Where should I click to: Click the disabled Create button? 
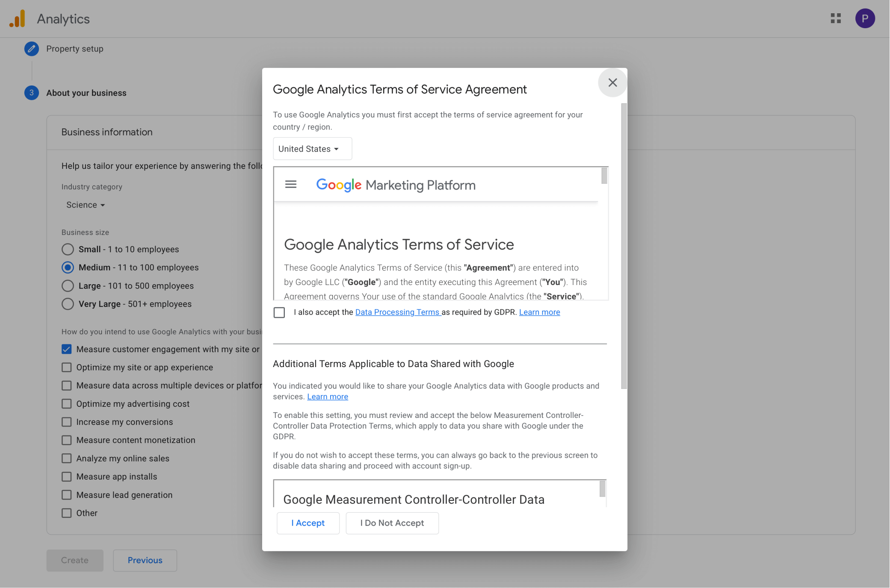pos(75,560)
